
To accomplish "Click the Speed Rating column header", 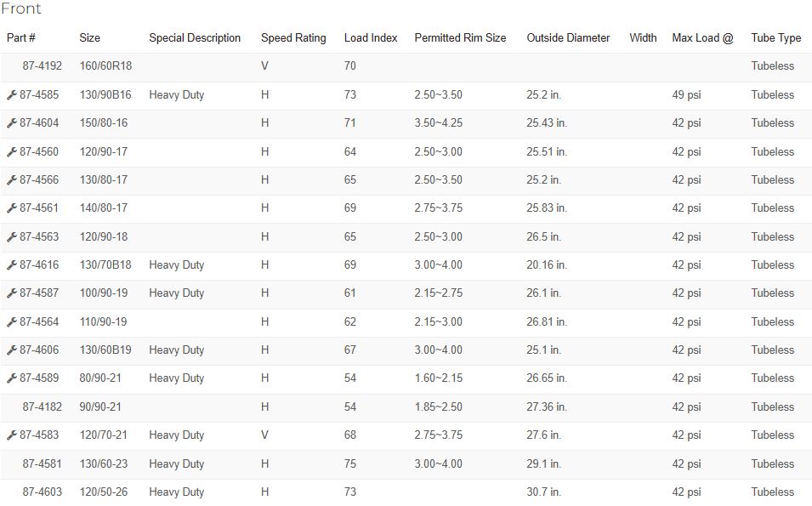I will tap(293, 37).
